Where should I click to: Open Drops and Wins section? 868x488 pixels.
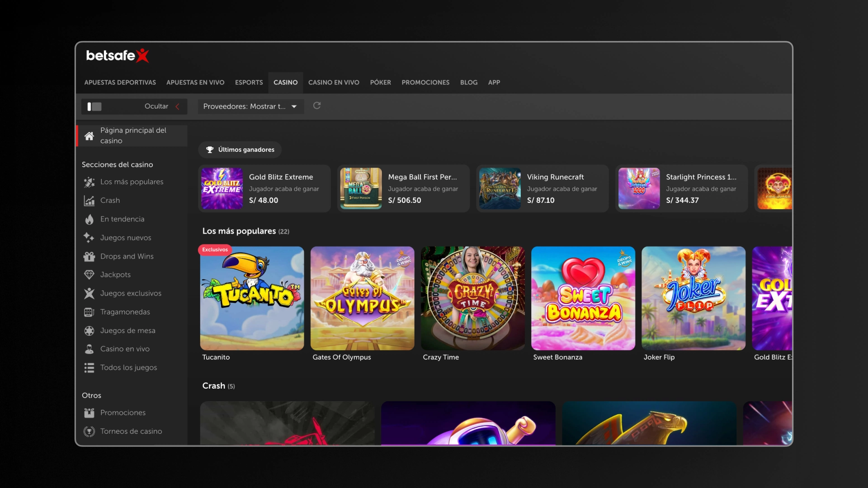[x=127, y=256]
